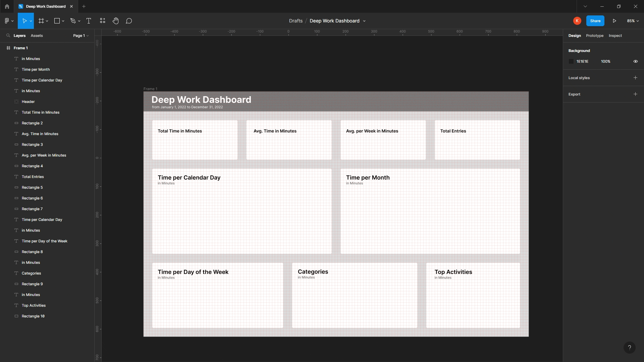This screenshot has width=644, height=362.
Task: Switch to the Inspect tab
Action: pos(615,36)
